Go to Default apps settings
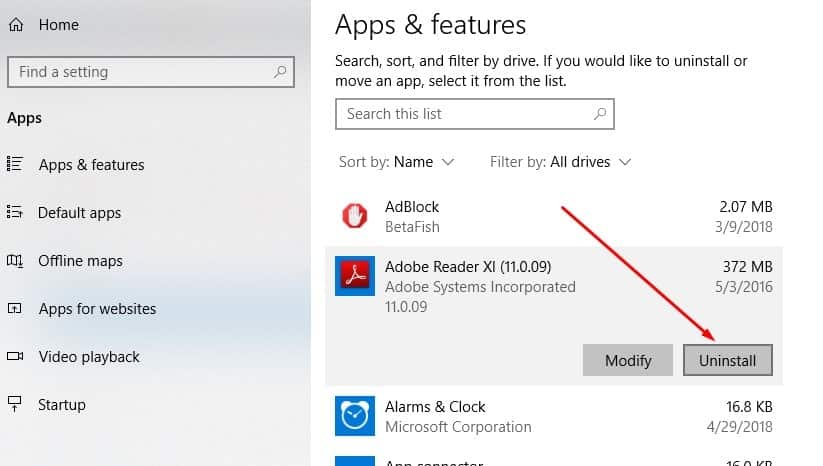Image resolution: width=823 pixels, height=466 pixels. 79,213
